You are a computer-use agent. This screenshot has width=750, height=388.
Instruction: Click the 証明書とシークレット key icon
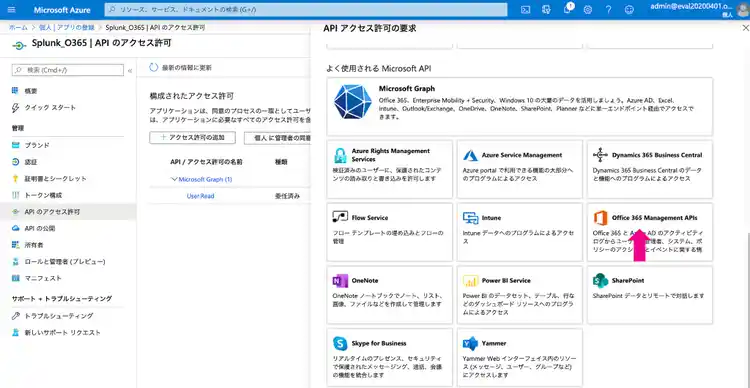coord(16,179)
